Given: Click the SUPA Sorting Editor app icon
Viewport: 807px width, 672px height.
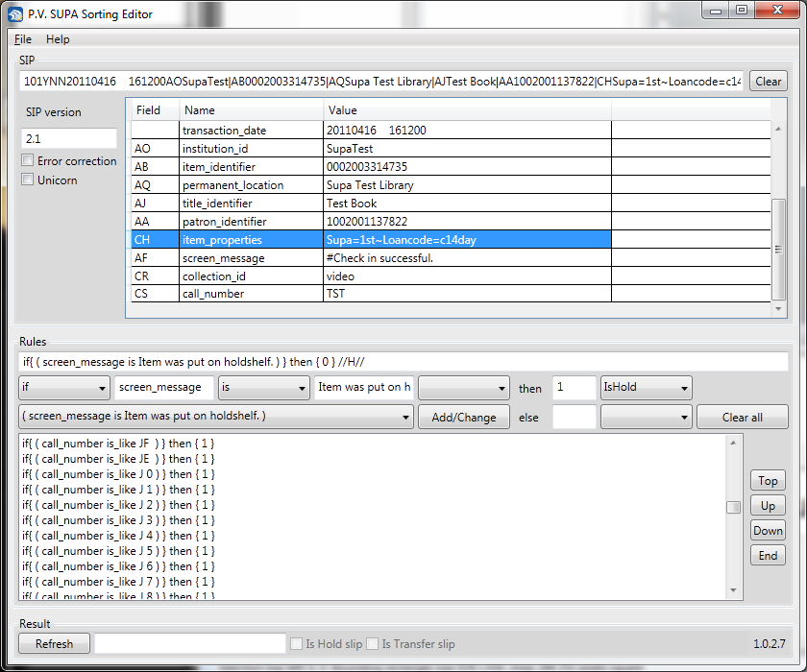Looking at the screenshot, I should pyautogui.click(x=15, y=14).
